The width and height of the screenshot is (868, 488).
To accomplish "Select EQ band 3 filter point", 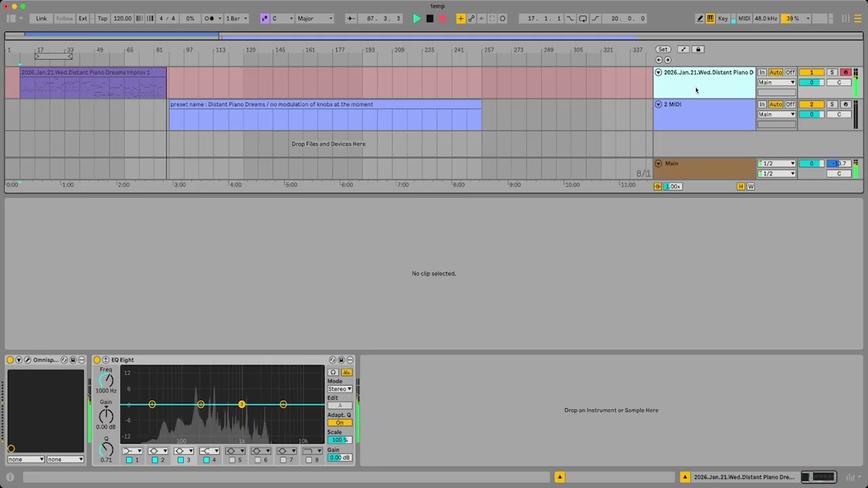I will pyautogui.click(x=242, y=404).
